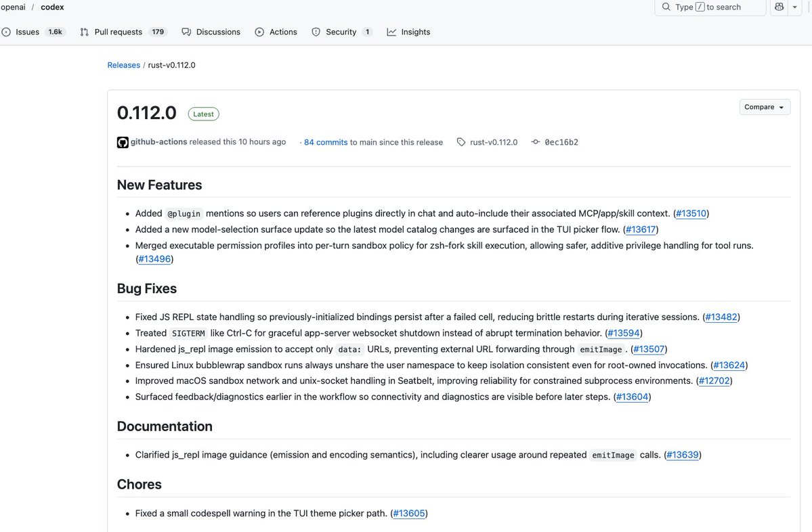The width and height of the screenshot is (812, 532).
Task: Open pull request #13639
Action: point(683,455)
